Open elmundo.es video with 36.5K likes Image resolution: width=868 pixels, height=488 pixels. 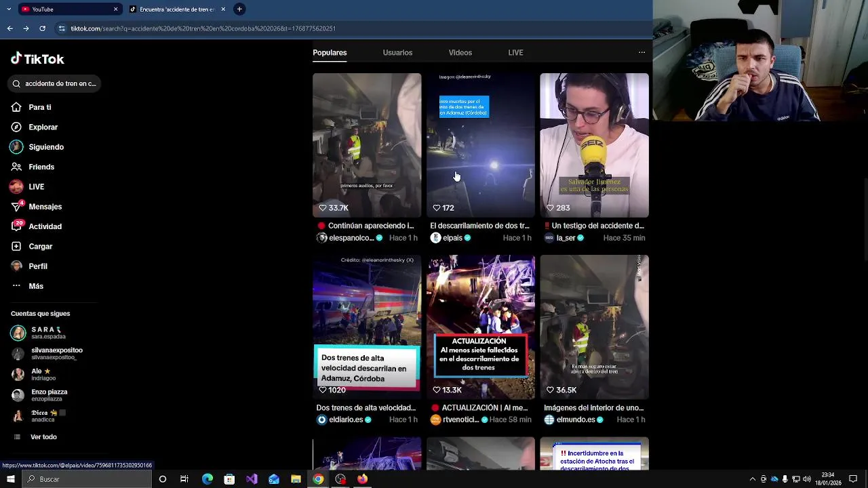coord(594,327)
